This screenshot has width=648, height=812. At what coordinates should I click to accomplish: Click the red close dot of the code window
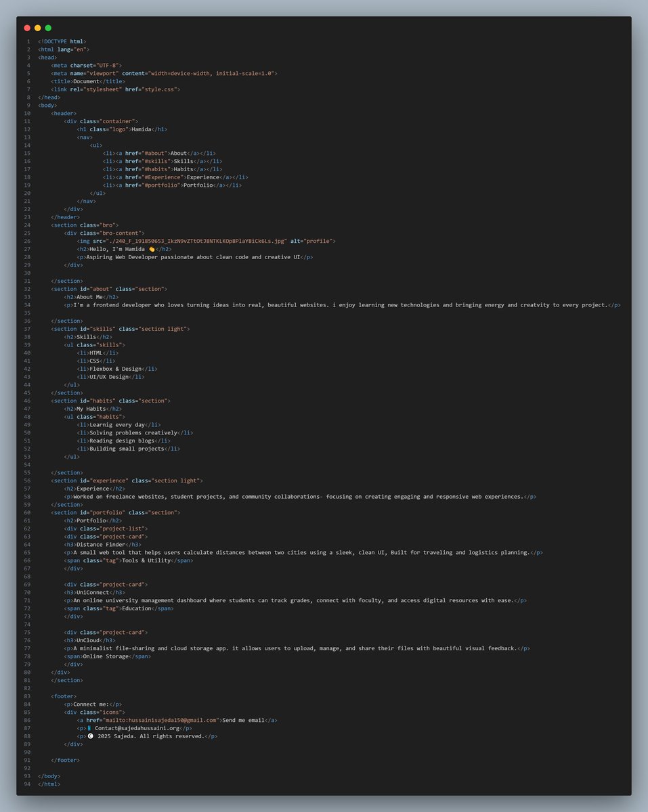(27, 28)
